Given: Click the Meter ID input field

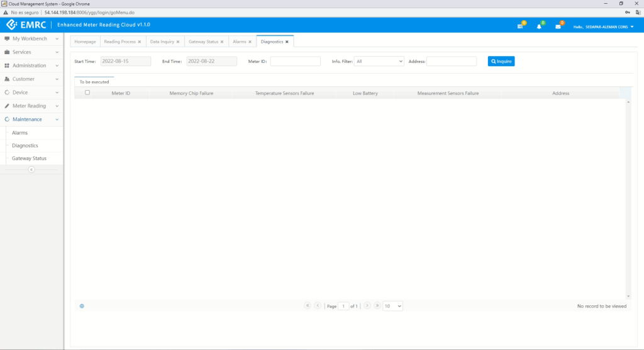Looking at the screenshot, I should (x=296, y=61).
